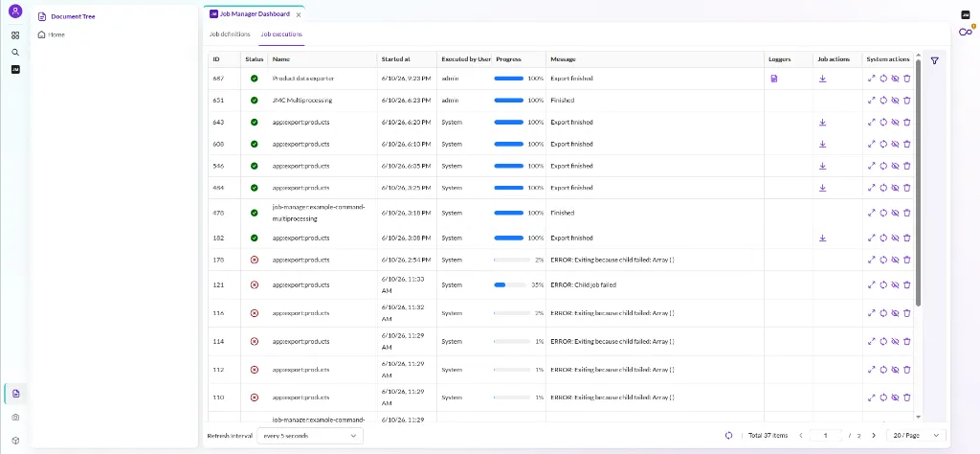Image resolution: width=980 pixels, height=454 pixels.
Task: Click the Status column header
Action: pos(255,59)
